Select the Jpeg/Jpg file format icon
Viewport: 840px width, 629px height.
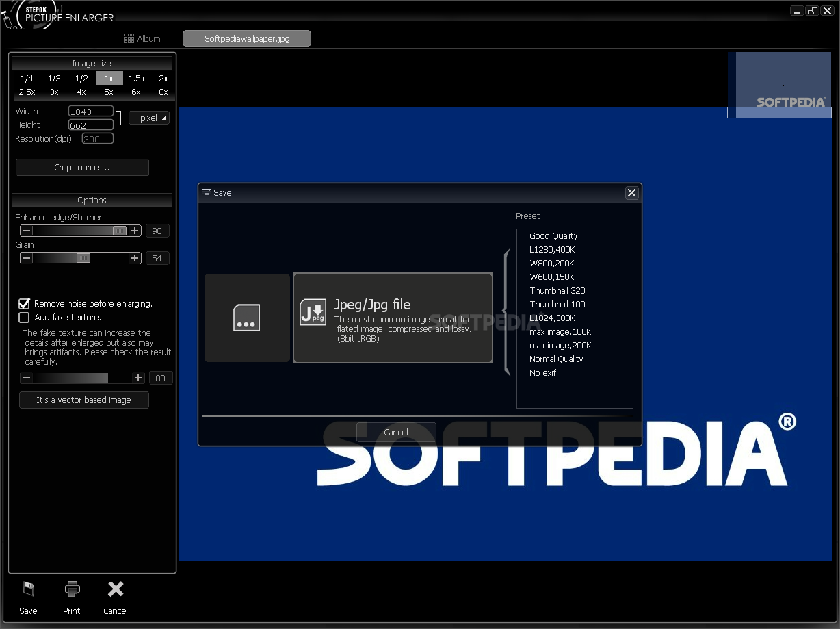[313, 311]
